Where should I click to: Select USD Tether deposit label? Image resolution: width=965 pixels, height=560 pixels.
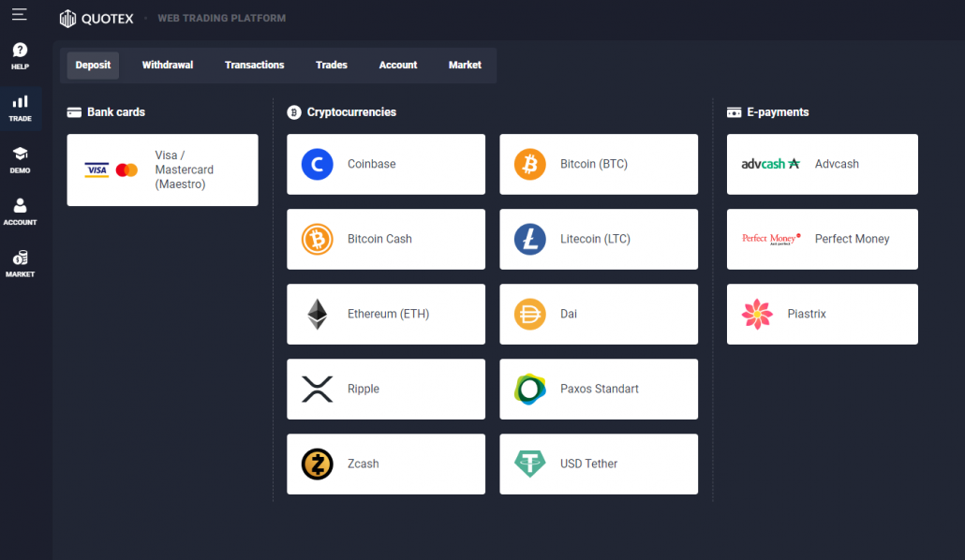(x=589, y=464)
